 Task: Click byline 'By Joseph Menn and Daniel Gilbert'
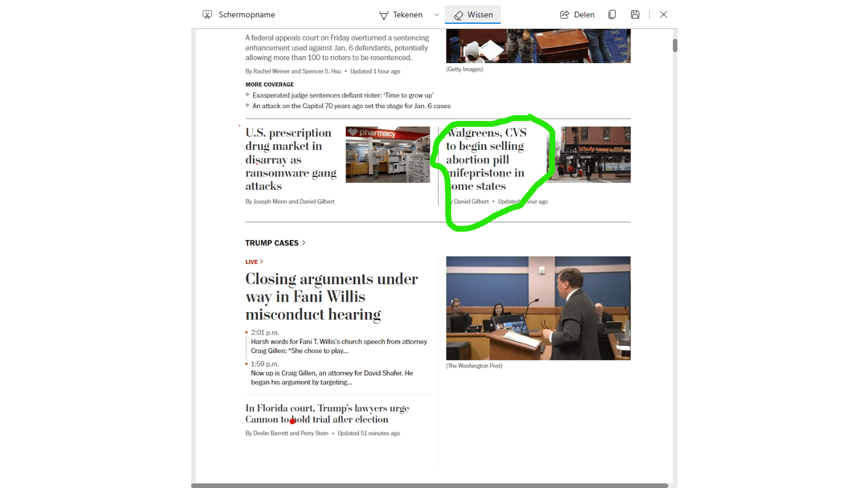pyautogui.click(x=290, y=201)
